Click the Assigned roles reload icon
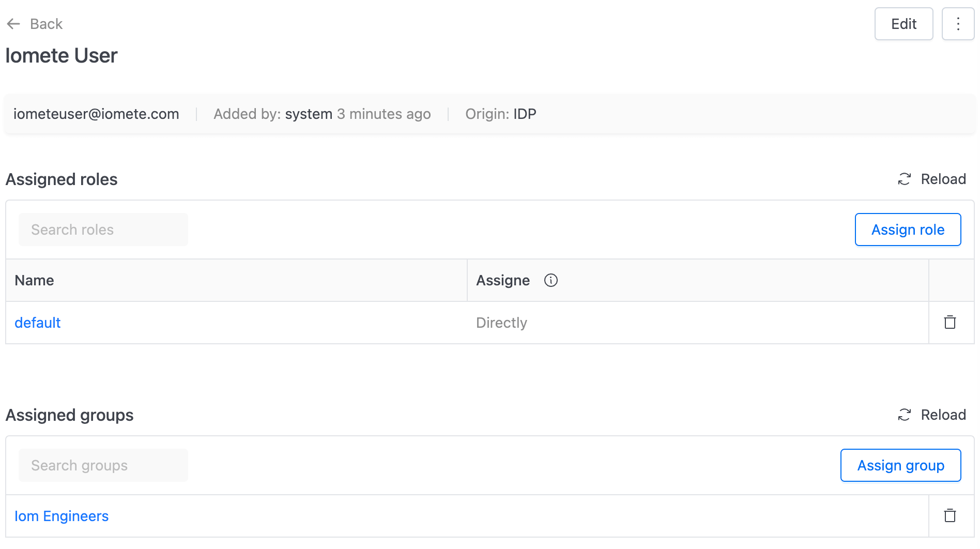This screenshot has width=980, height=549. point(904,179)
